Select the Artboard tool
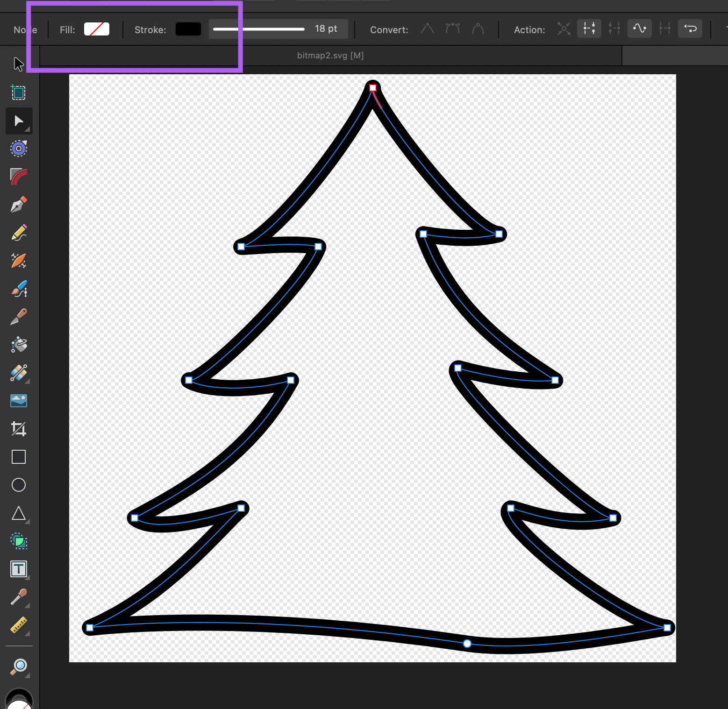Viewport: 728px width, 709px height. 19,92
